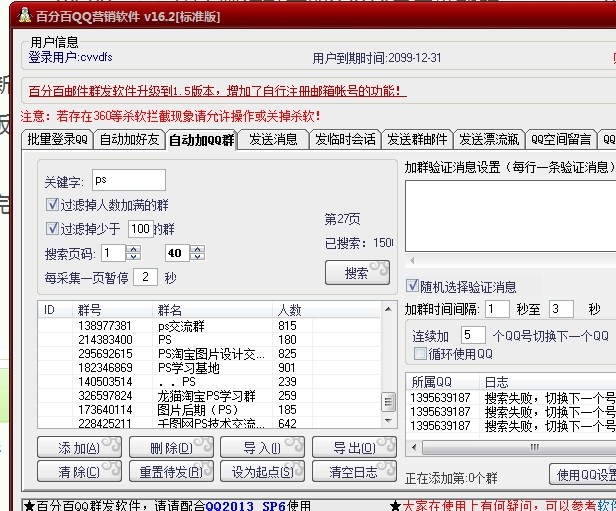The height and width of the screenshot is (511, 616).
Task: Click the 清空日志 button
Action: 354,471
